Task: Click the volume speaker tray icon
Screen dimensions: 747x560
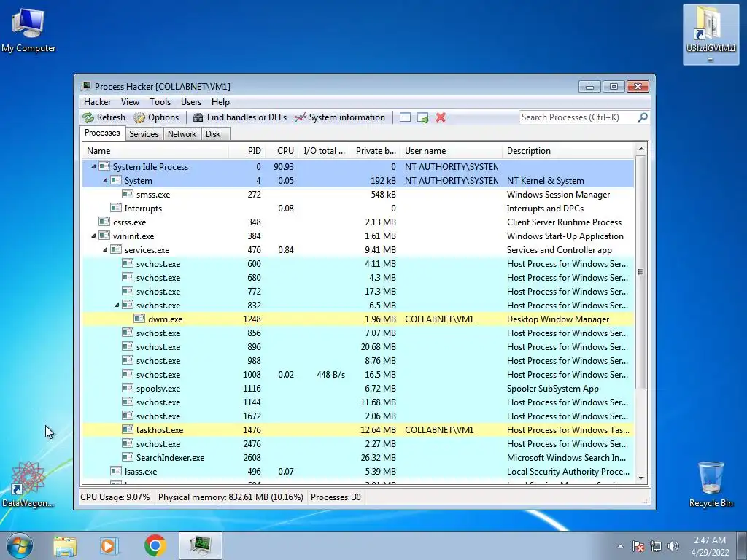Action: coord(673,546)
